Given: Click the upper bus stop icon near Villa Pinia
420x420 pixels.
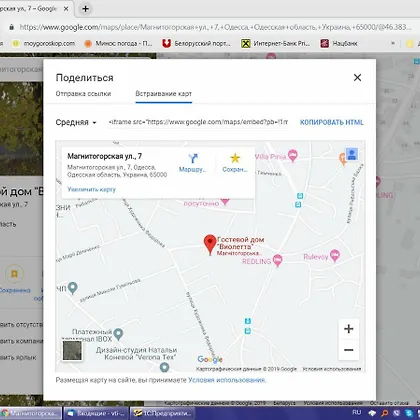Looking at the screenshot, I should (300, 196).
